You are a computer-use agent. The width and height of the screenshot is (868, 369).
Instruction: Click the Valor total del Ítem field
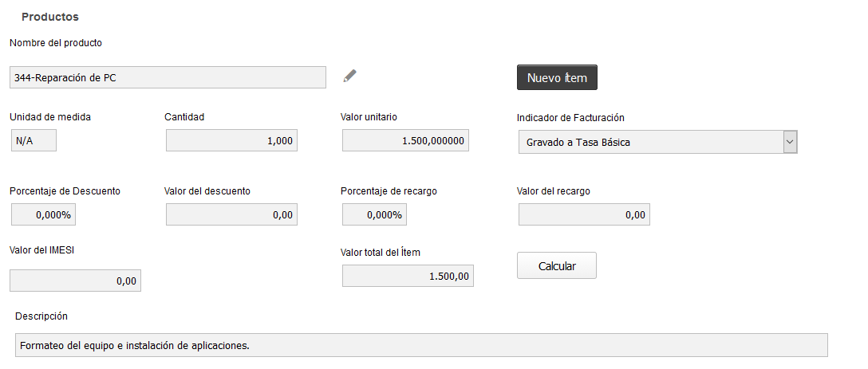[408, 276]
